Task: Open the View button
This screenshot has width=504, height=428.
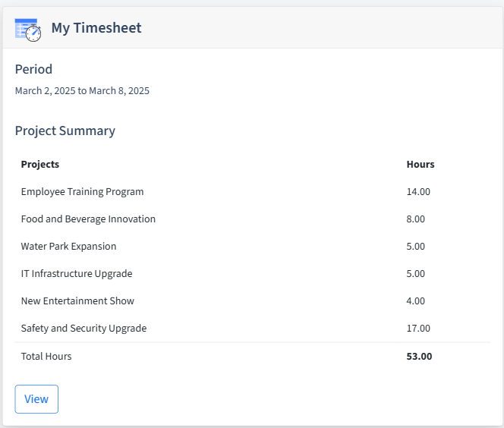Action: click(x=36, y=398)
